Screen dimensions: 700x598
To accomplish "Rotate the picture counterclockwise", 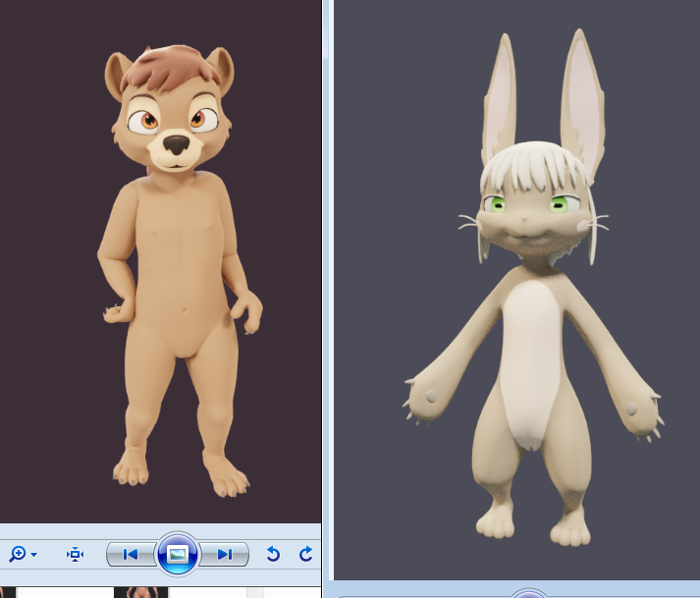I will tap(273, 554).
